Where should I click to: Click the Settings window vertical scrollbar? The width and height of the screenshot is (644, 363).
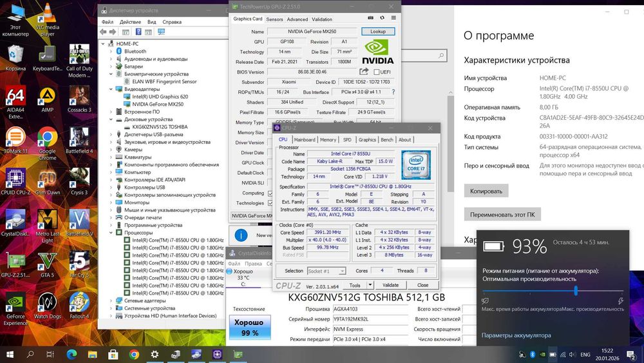click(451, 144)
